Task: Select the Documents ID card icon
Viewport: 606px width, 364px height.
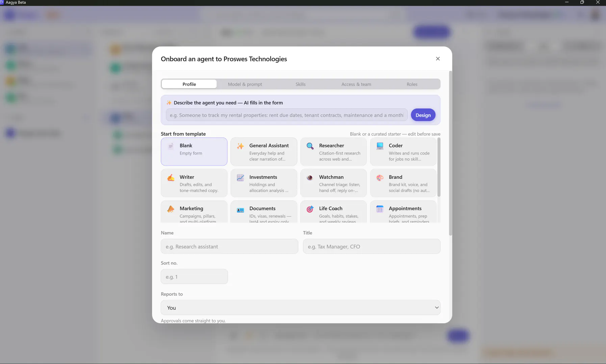Action: point(240,210)
